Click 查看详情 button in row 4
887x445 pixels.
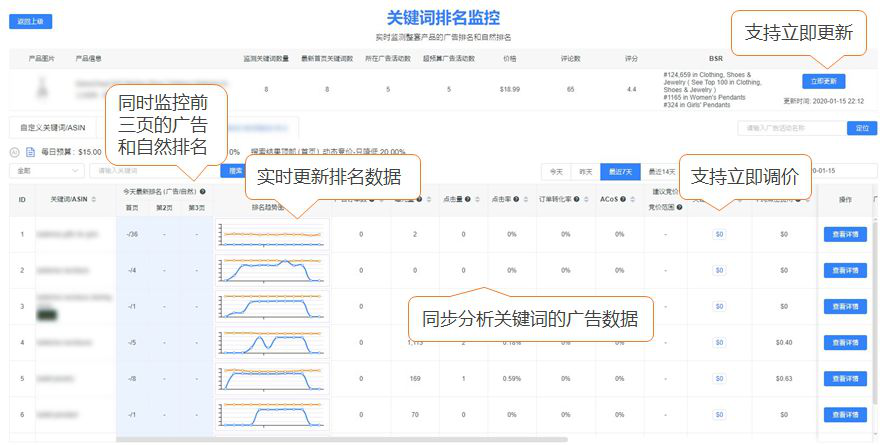845,343
